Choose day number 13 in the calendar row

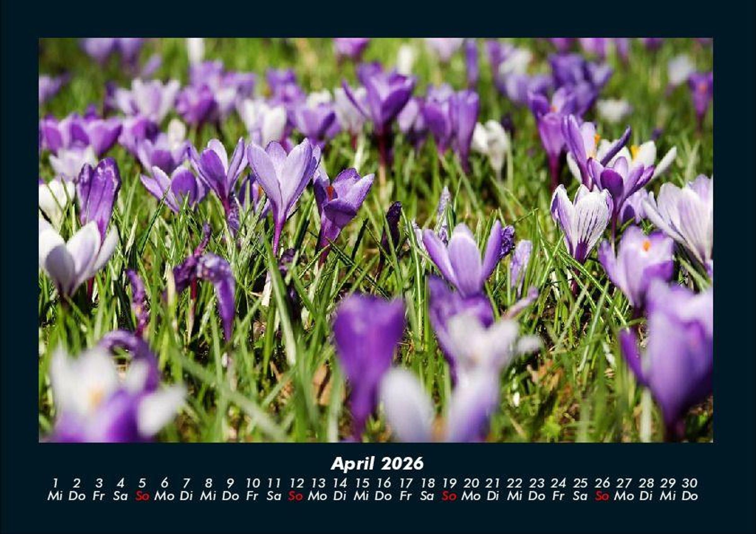[x=318, y=483]
